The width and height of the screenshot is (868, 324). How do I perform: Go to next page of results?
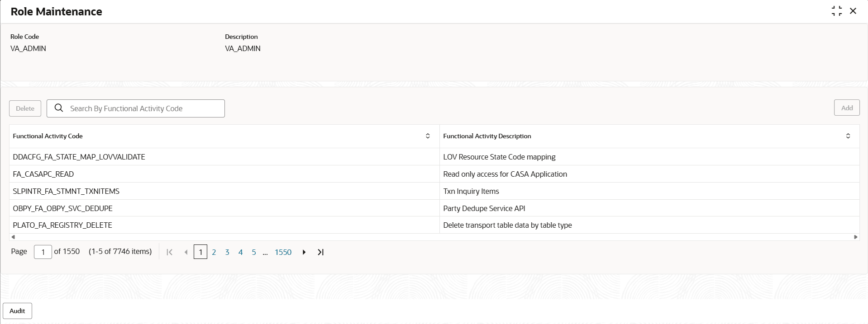(304, 252)
